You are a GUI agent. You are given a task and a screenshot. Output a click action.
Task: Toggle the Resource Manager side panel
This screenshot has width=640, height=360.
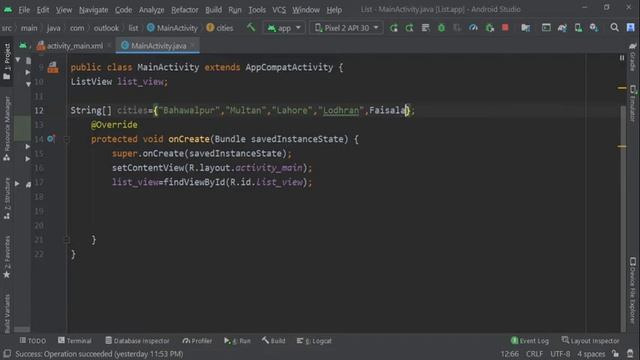tap(7, 128)
